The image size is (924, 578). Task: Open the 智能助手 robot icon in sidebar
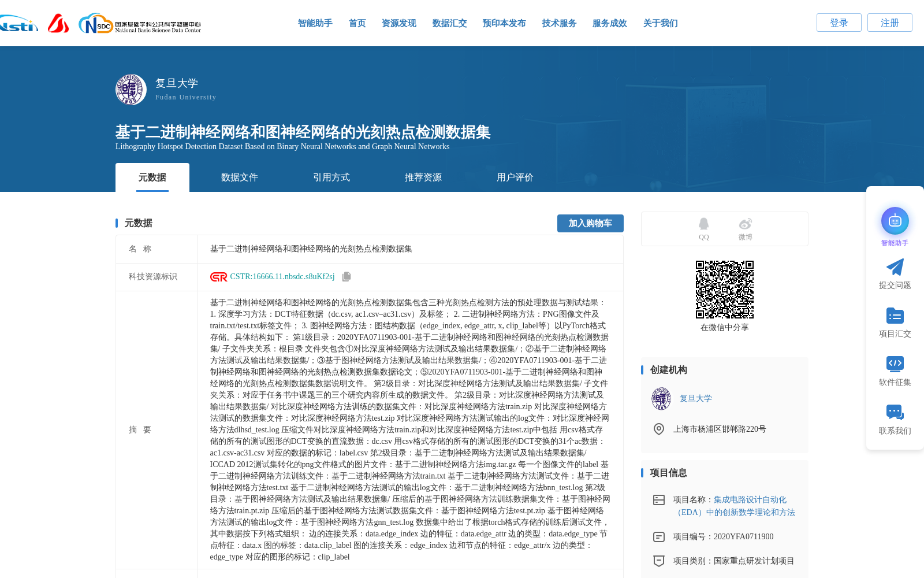pyautogui.click(x=895, y=221)
